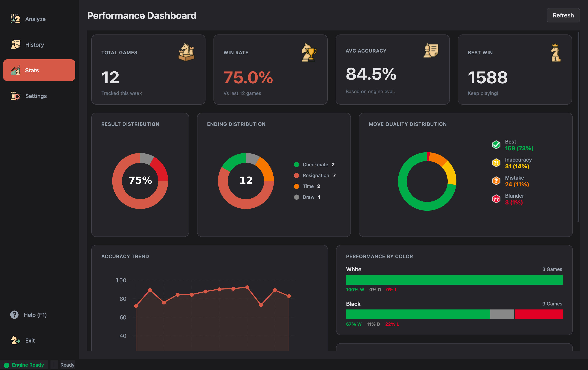
Task: Open Settings from the sidebar
Action: point(39,96)
